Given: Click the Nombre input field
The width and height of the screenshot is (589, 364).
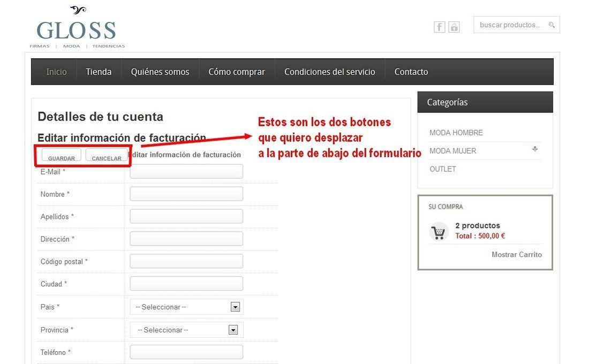Looking at the screenshot, I should point(186,194).
